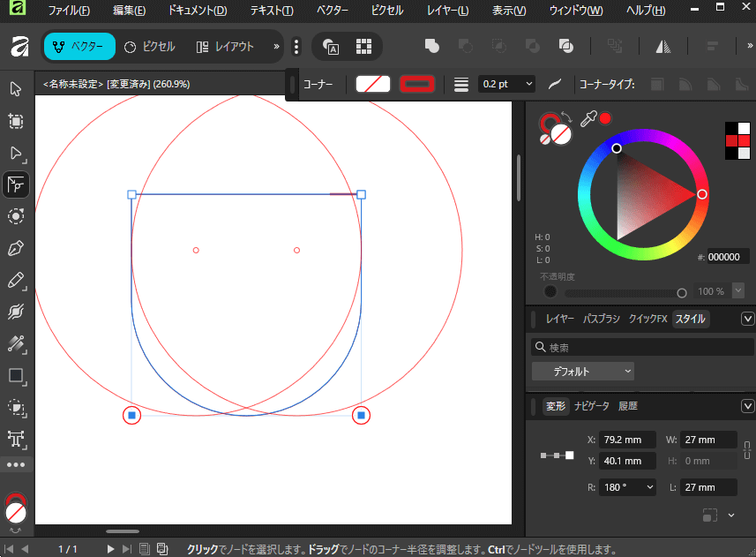This screenshot has width=756, height=557.
Task: Click the Flip Horizontal icon in toolbar
Action: [x=662, y=46]
